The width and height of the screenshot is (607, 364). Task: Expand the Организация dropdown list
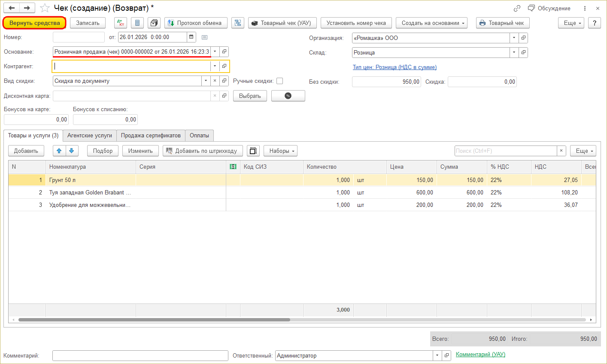514,38
